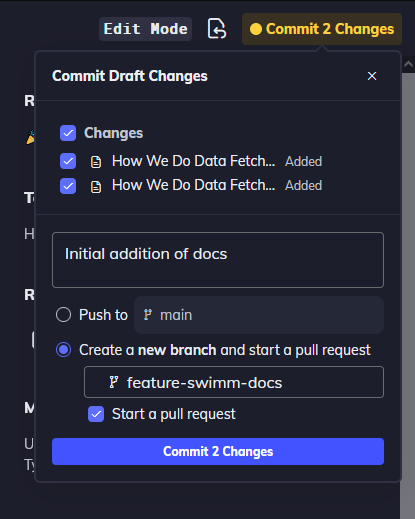Click the Edit Mode label

point(145,29)
